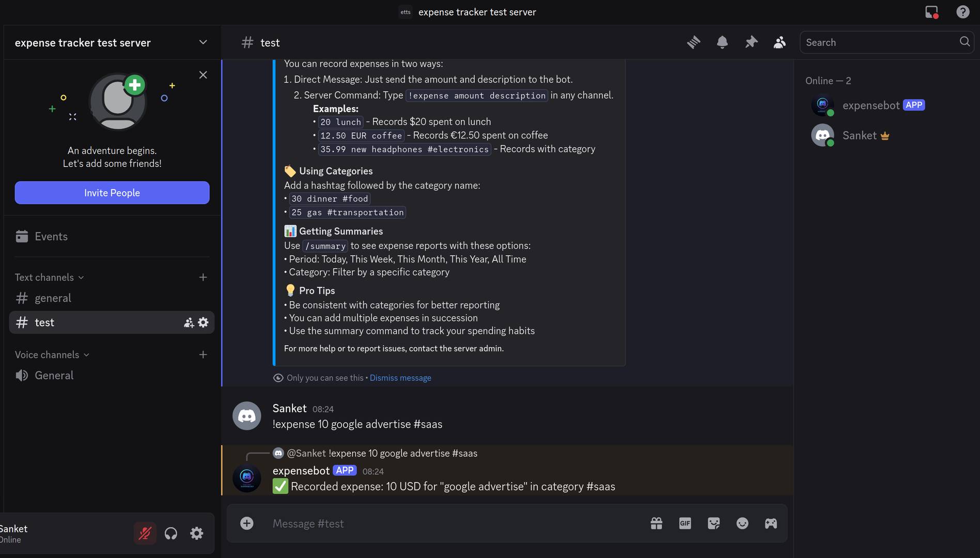The width and height of the screenshot is (980, 558).
Task: Collapse the Text channels category
Action: pos(50,277)
